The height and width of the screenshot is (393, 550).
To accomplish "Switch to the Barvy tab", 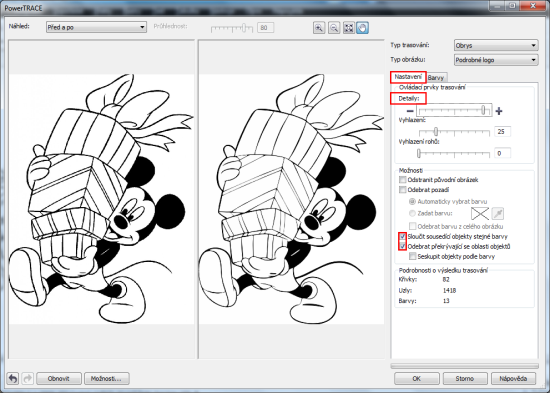I will [436, 78].
